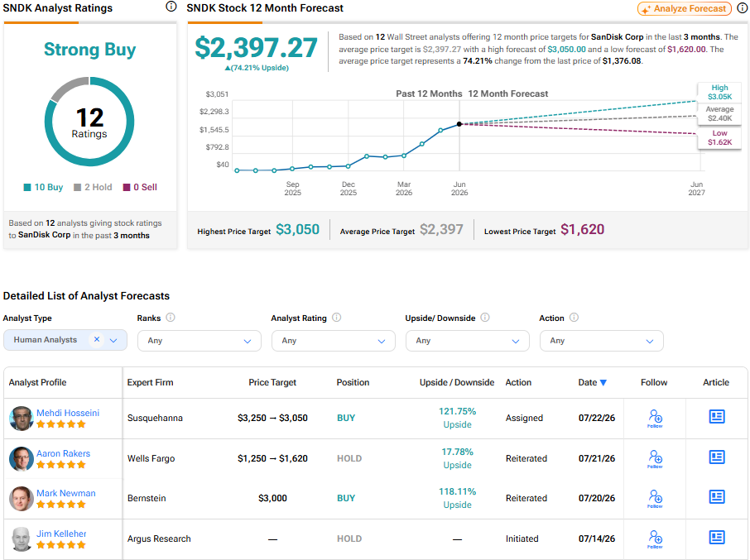Open the Ranks dropdown
The width and height of the screenshot is (750, 560).
pos(200,341)
